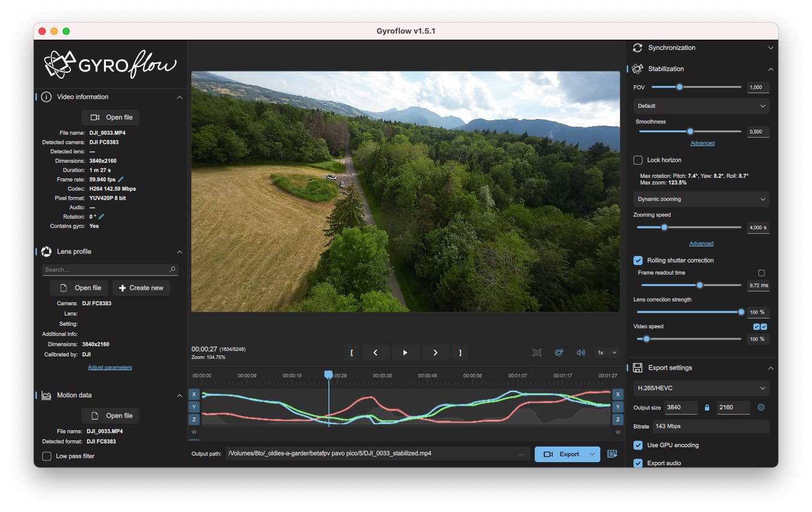Click search magnifier in lens profile
The image size is (812, 512).
pos(173,270)
